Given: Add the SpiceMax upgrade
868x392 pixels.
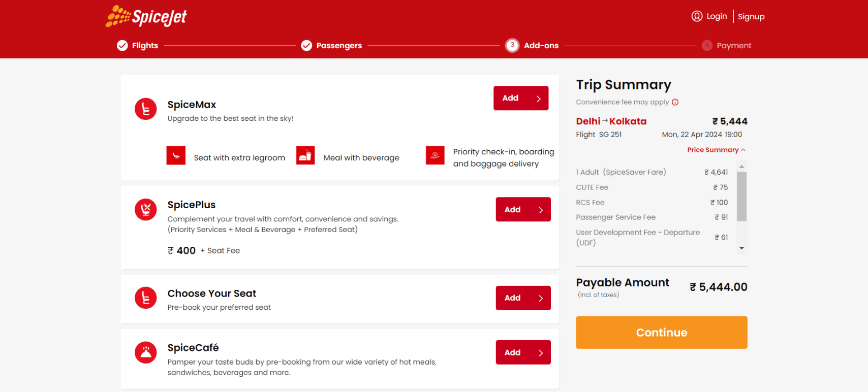Looking at the screenshot, I should point(521,98).
